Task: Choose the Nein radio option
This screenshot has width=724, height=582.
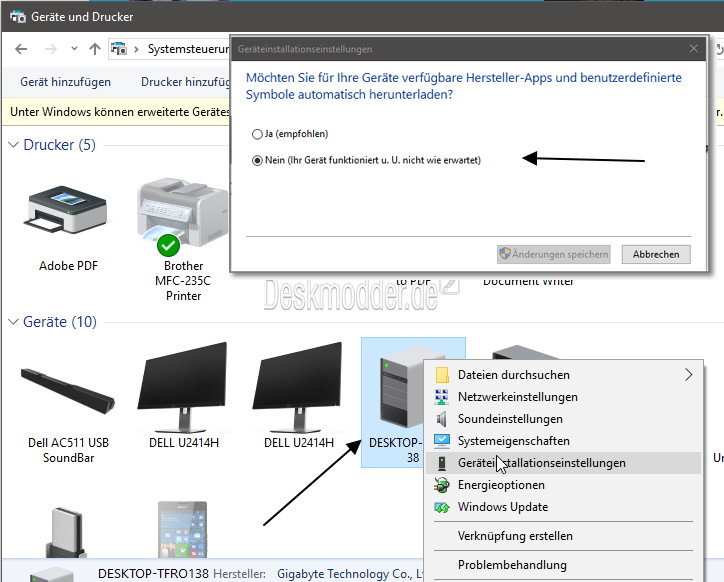Action: click(257, 161)
